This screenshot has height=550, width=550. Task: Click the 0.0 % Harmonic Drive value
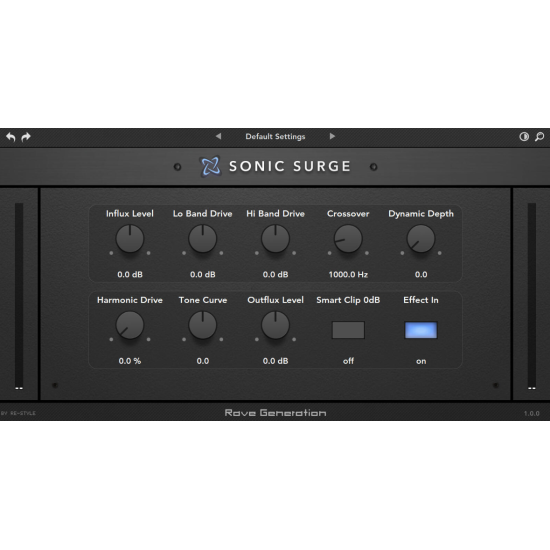[130, 361]
